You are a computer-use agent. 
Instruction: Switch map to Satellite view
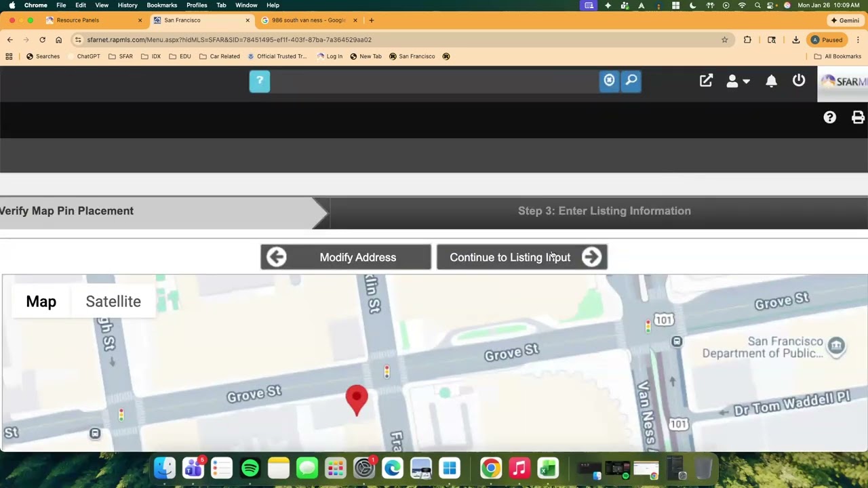(113, 301)
